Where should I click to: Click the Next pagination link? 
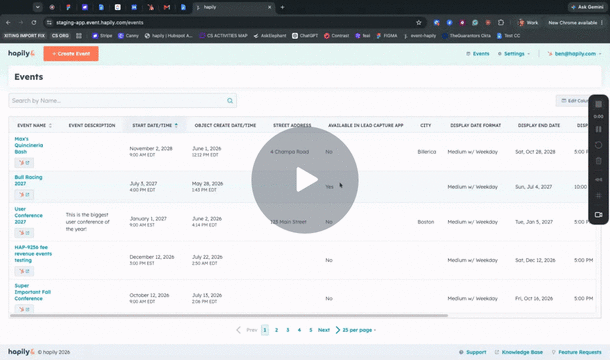tap(324, 330)
